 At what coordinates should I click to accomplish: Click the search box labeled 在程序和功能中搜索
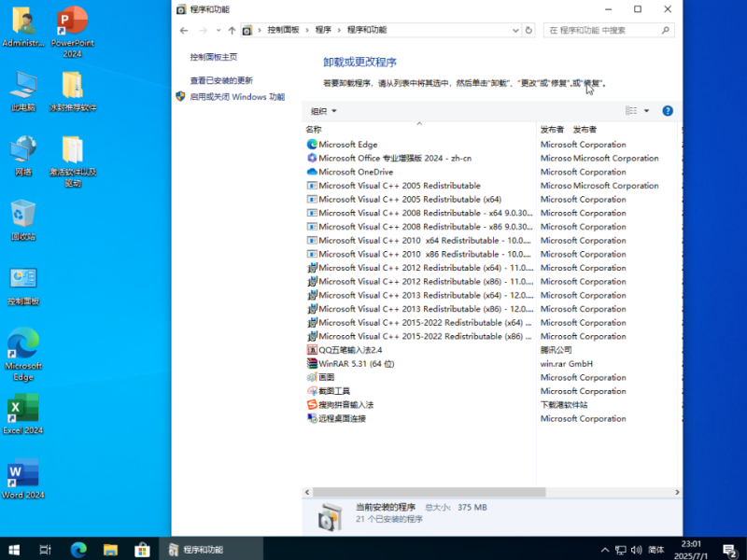coord(605,31)
